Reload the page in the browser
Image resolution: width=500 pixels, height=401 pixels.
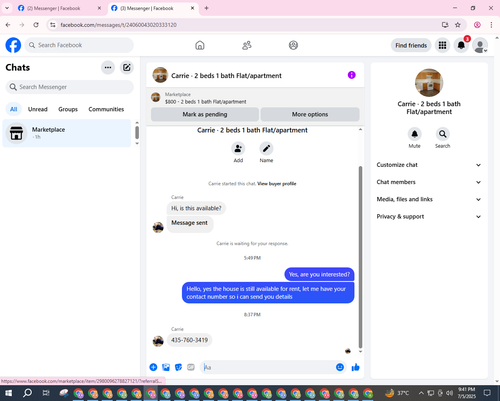coord(36,25)
